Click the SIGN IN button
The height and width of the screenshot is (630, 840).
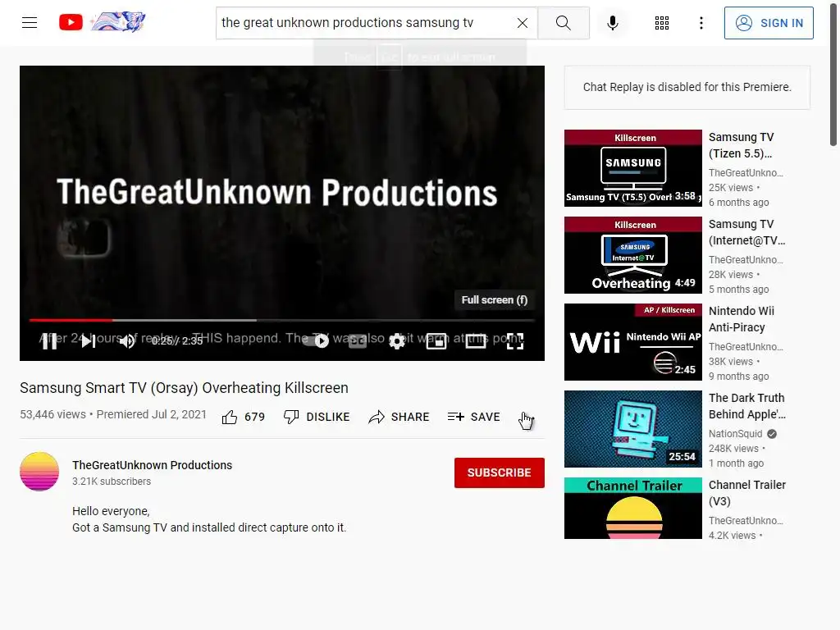[769, 23]
